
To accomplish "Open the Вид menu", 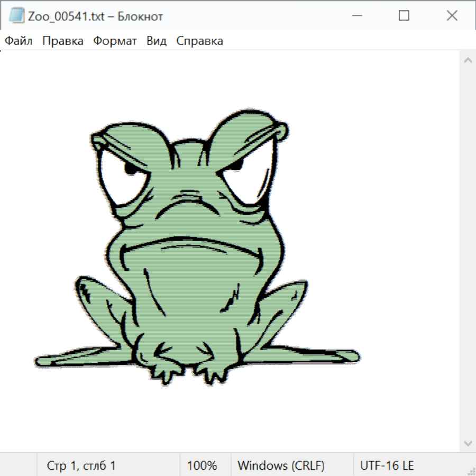I will [x=156, y=41].
